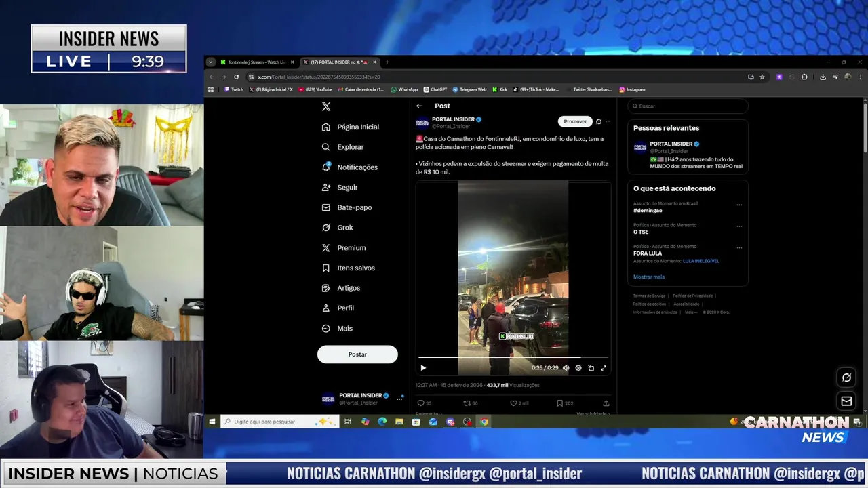The image size is (868, 488).
Task: Open Notificações in the X sidebar
Action: [350, 167]
